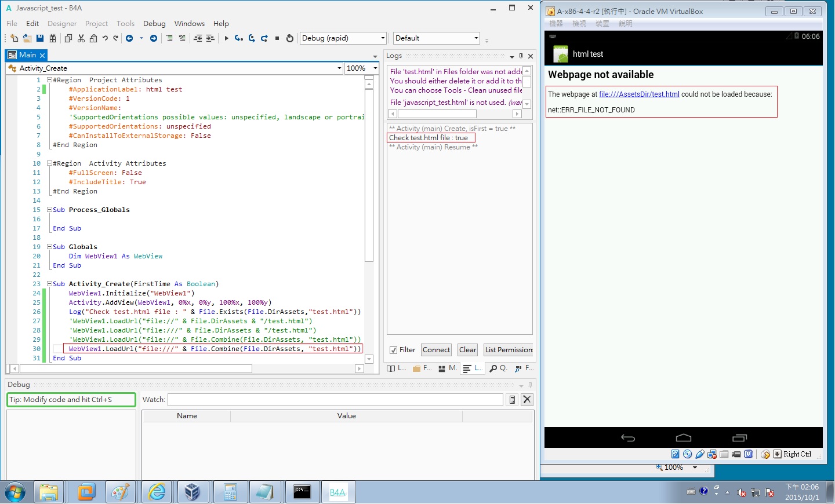Click in the Watch input field
The height and width of the screenshot is (504, 835).
pyautogui.click(x=335, y=400)
